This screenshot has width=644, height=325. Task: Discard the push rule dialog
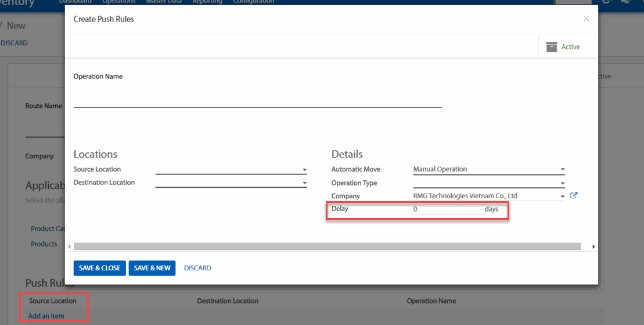tap(197, 268)
